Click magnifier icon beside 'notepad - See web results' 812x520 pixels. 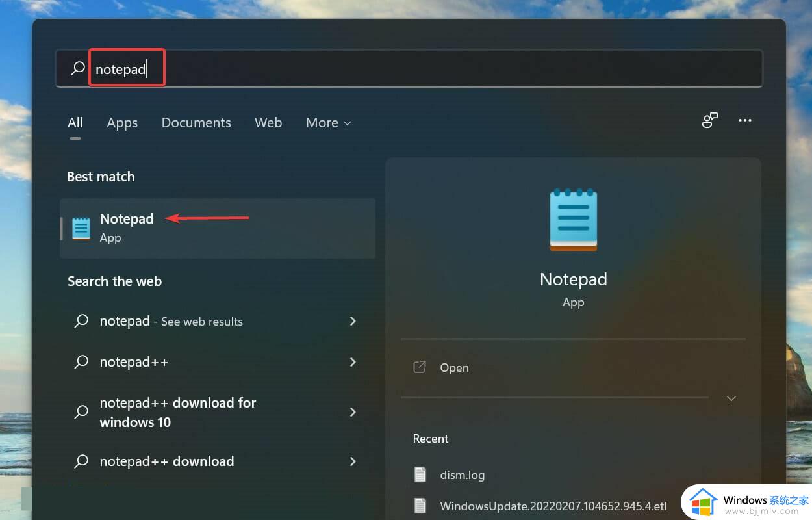[x=81, y=321]
